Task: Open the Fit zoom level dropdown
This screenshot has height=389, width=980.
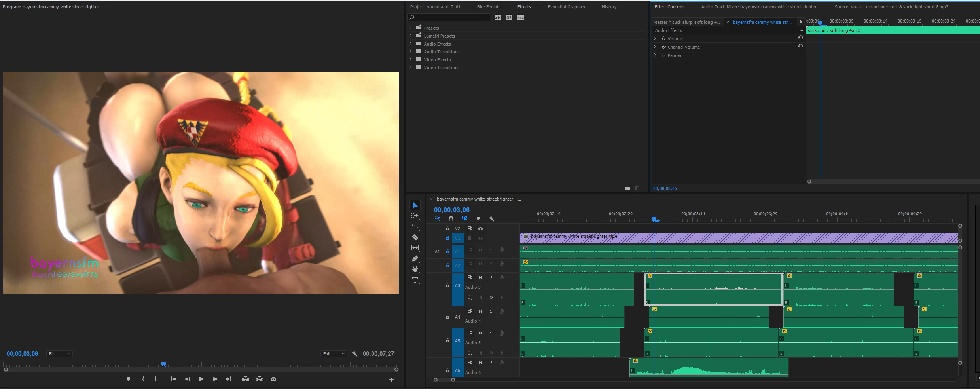Action: pyautogui.click(x=59, y=354)
